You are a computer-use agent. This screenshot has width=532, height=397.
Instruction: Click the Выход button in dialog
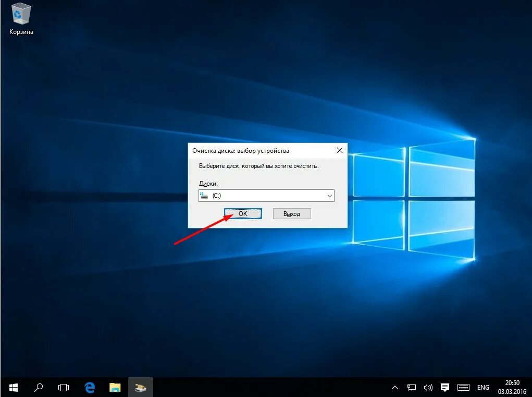tap(292, 213)
